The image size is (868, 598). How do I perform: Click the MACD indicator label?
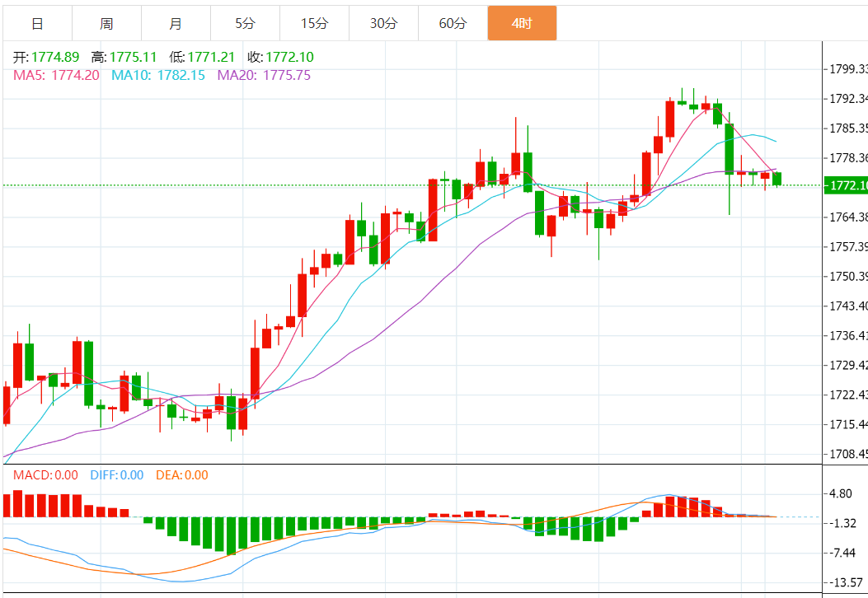45,475
